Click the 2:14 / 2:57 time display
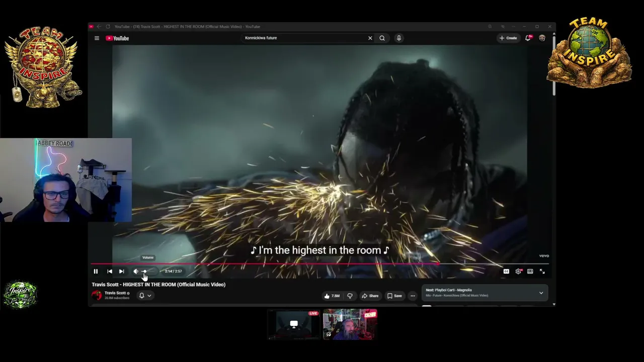 pyautogui.click(x=173, y=271)
